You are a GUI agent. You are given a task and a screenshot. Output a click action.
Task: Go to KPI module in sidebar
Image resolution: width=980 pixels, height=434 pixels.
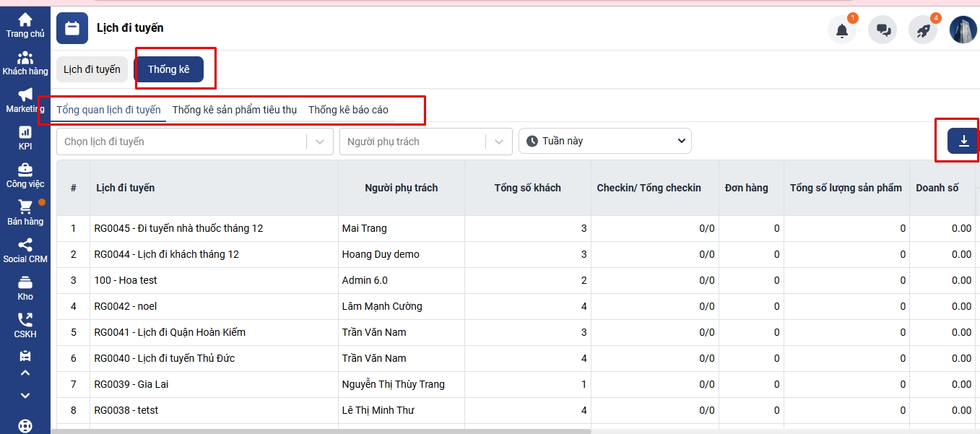(25, 139)
